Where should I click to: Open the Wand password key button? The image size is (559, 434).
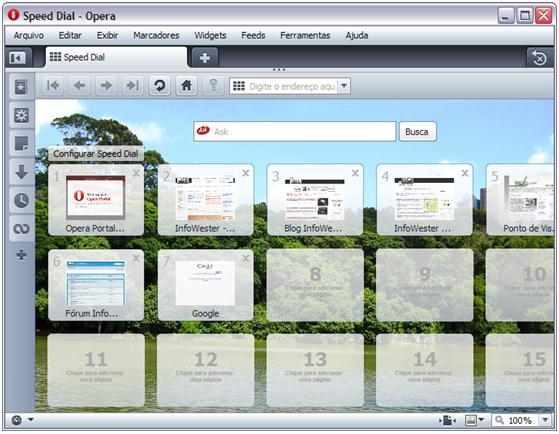[x=213, y=86]
